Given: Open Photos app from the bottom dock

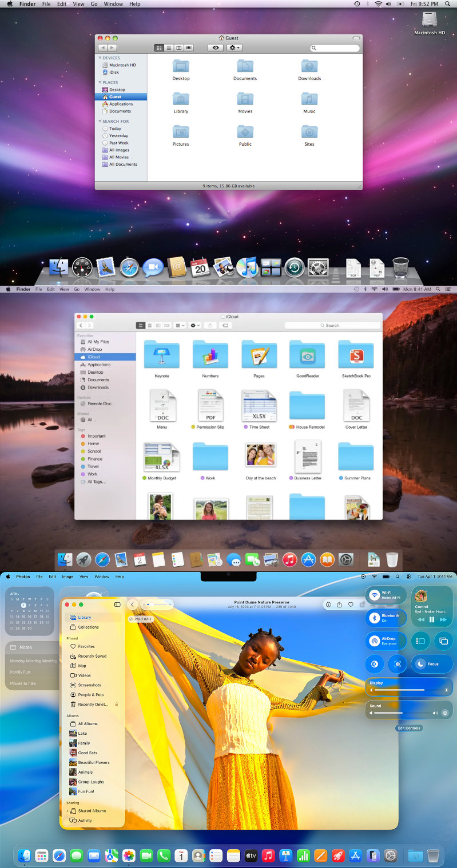Looking at the screenshot, I should click(x=129, y=855).
